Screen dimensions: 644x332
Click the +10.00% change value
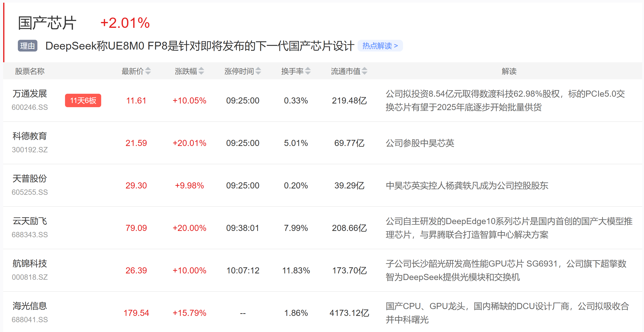[x=189, y=270]
